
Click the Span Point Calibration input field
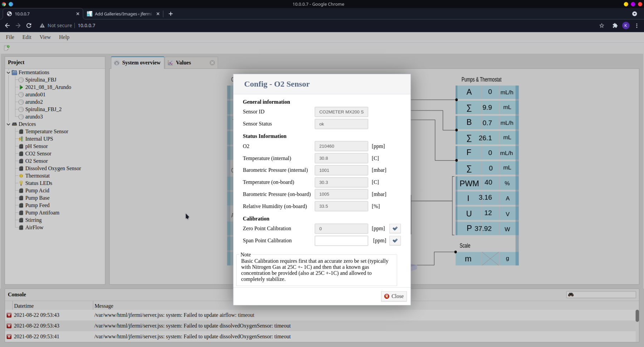341,241
